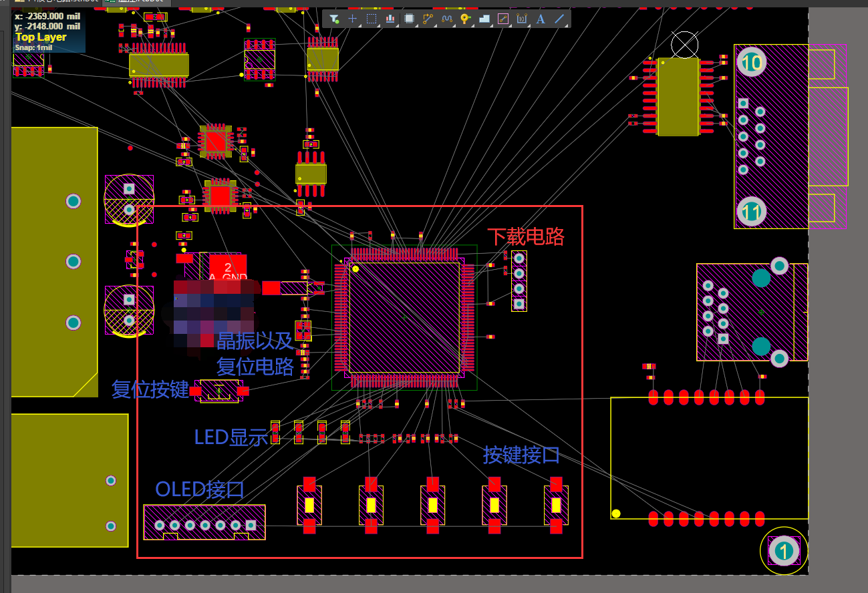Select the LED显示 text label

point(231,437)
